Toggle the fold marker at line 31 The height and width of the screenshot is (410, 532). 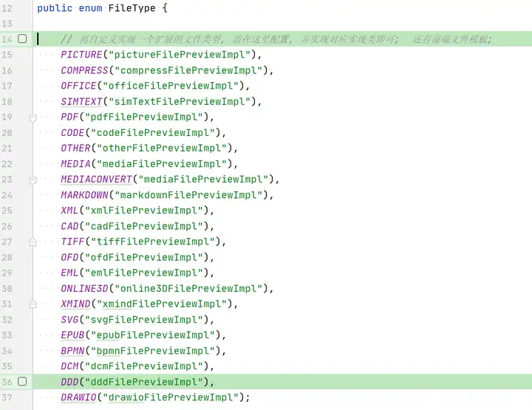coord(33,304)
